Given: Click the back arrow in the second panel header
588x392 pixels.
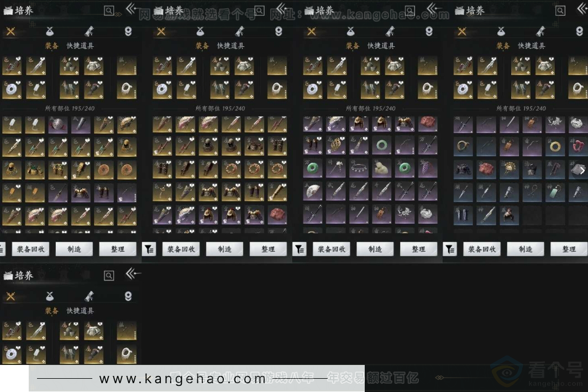Looking at the screenshot, I should point(282,9).
